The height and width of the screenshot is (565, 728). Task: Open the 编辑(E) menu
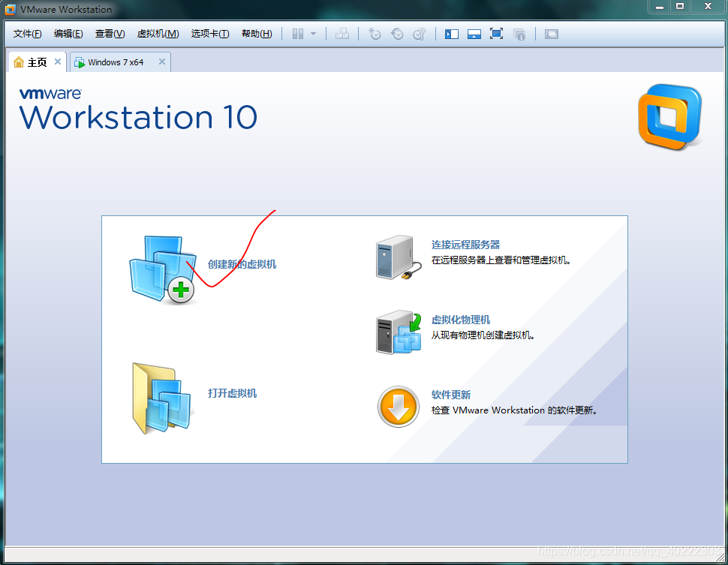pos(68,34)
